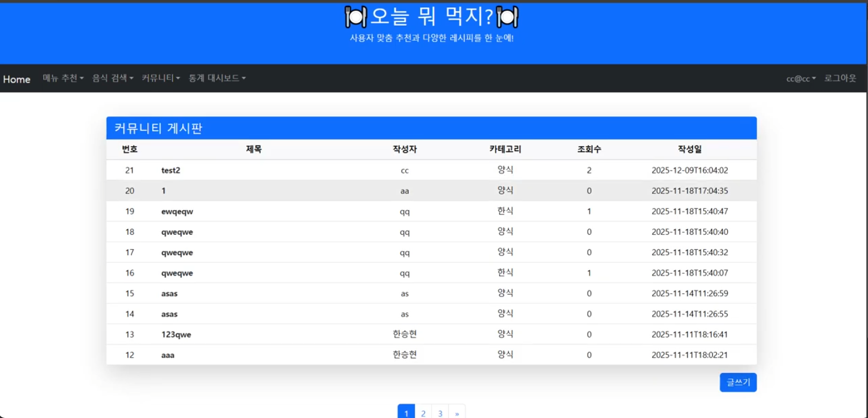Click the 커뮤니티 게시판 panel title
Screen dimensions: 868x418
pyautogui.click(x=158, y=128)
